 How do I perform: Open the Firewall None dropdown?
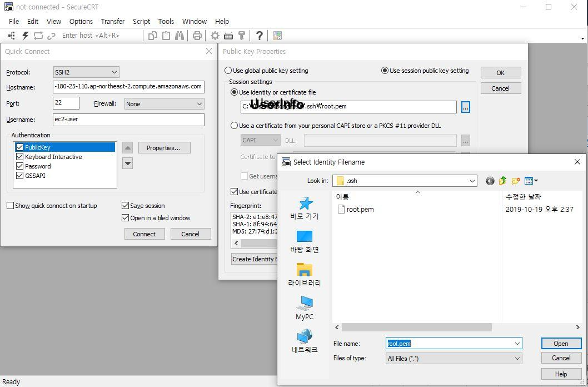click(x=165, y=104)
